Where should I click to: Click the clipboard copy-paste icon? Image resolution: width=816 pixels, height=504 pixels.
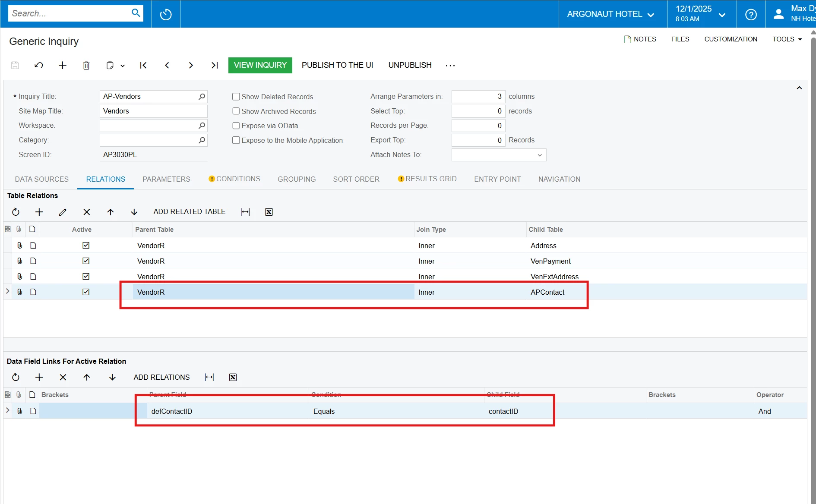(110, 65)
